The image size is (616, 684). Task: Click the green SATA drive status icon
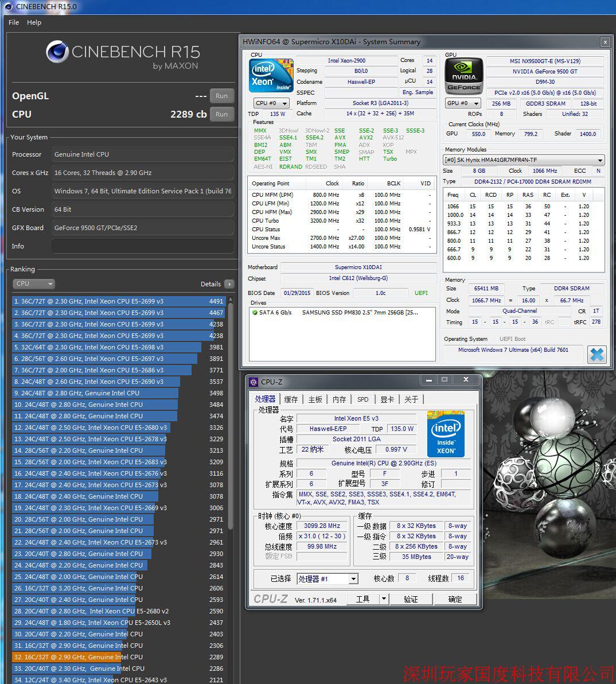coord(255,312)
